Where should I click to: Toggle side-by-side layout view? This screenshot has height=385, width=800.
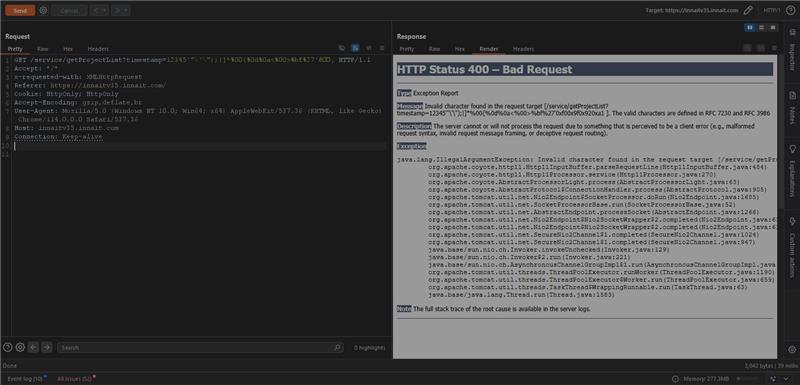coord(749,28)
